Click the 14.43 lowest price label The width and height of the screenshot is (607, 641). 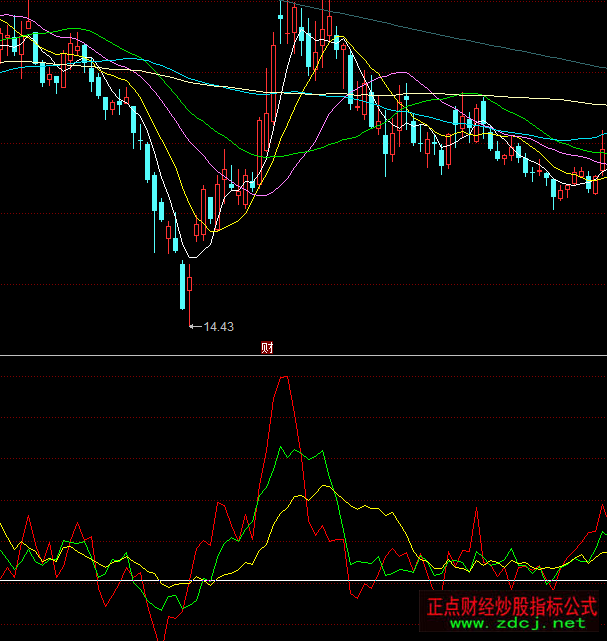point(218,326)
